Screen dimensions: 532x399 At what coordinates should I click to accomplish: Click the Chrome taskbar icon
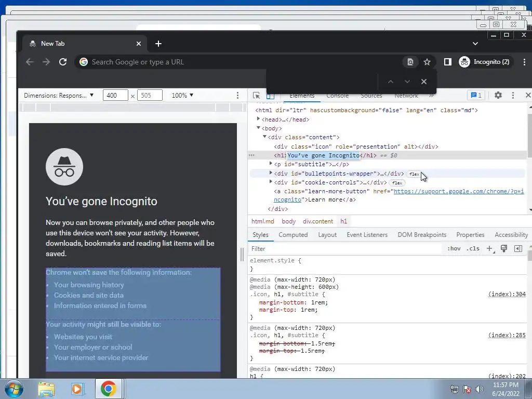[x=108, y=389]
